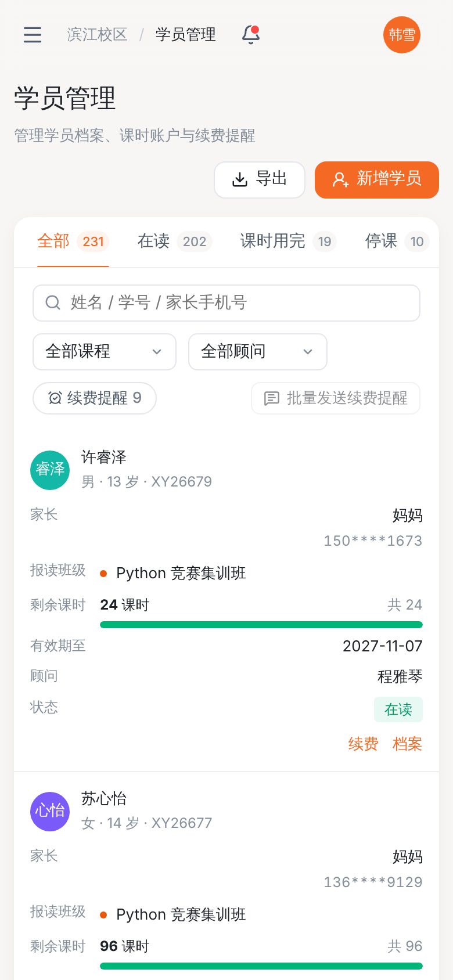Switch to the 课时用完 19 tab

point(288,242)
